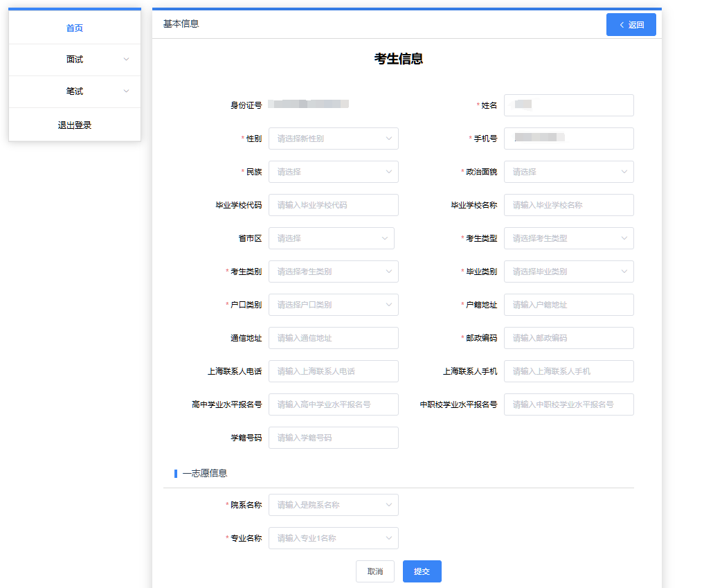
Task: Open the 专业名称 dropdown
Action: tap(333, 538)
